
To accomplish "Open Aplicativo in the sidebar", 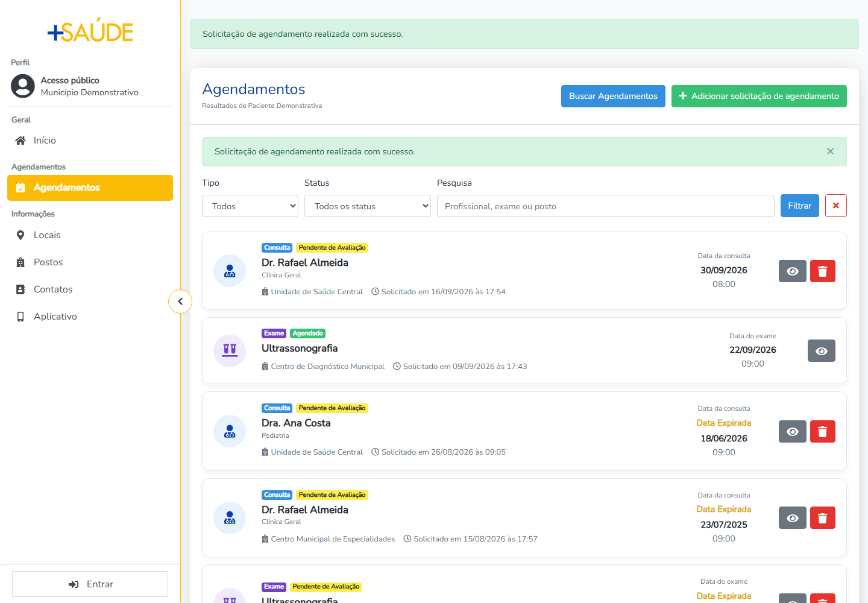I will [90, 317].
